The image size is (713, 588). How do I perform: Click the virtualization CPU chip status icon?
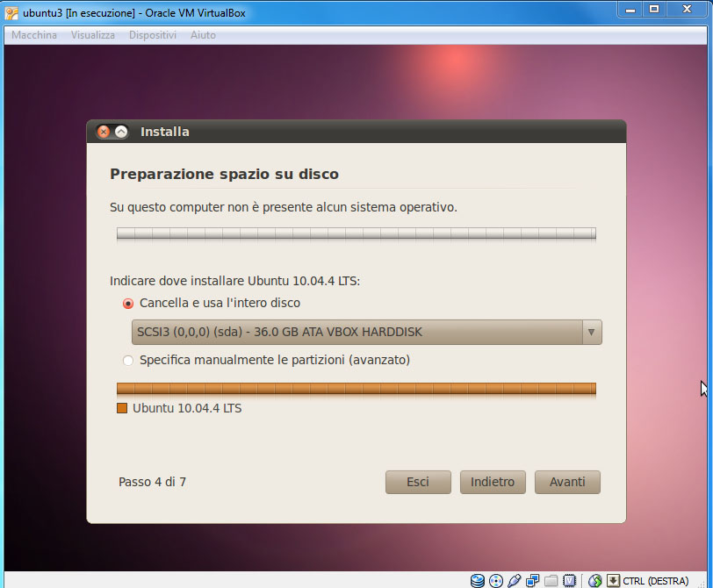click(x=569, y=581)
